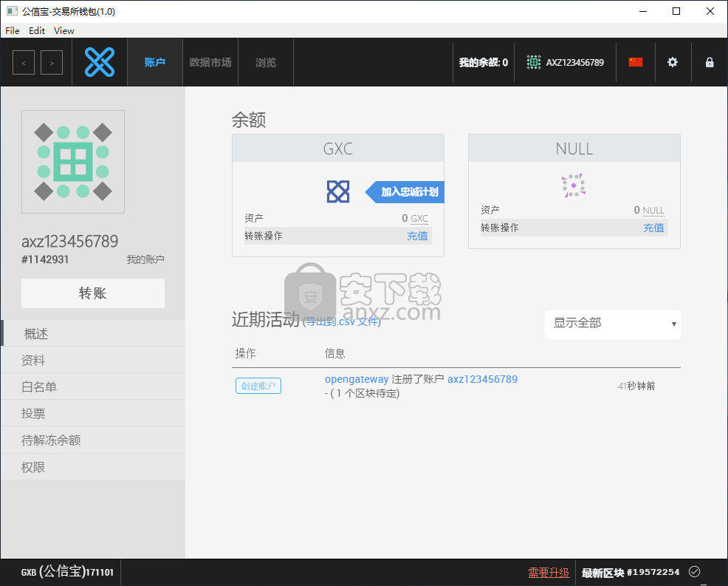Select 待解冻余额 in the sidebar

click(93, 440)
